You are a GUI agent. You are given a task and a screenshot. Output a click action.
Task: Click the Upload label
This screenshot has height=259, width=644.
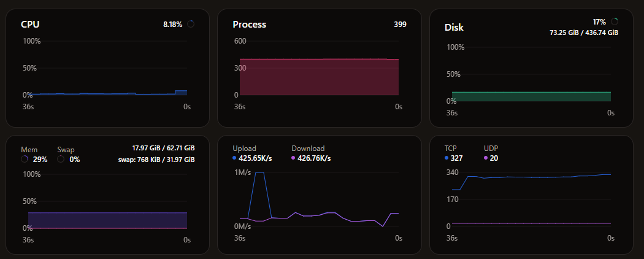click(x=244, y=149)
